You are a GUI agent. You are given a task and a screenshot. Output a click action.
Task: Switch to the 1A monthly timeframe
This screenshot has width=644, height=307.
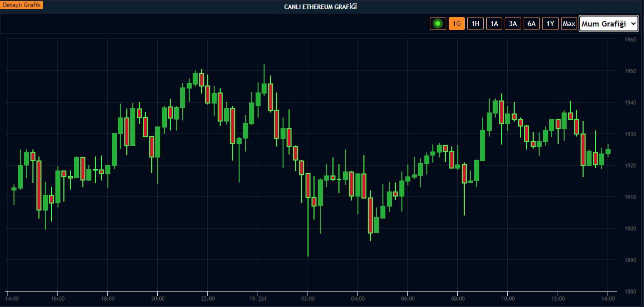pos(494,23)
